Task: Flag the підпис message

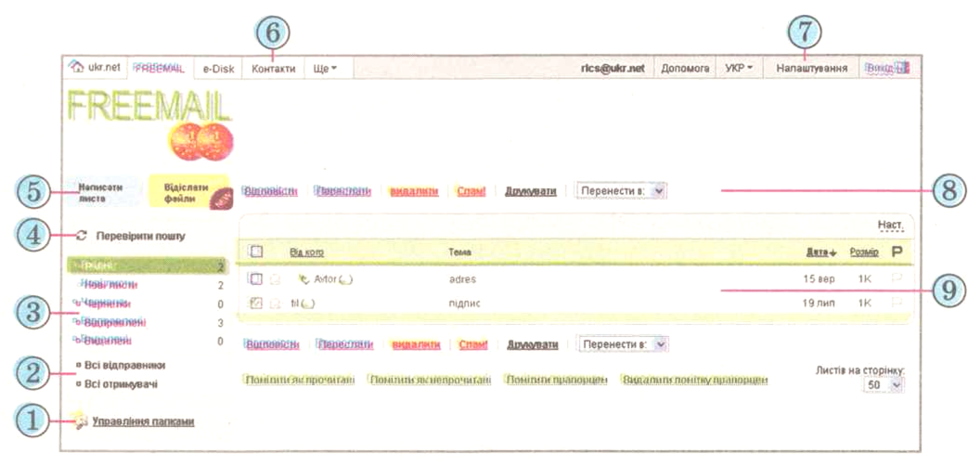Action: click(x=897, y=304)
